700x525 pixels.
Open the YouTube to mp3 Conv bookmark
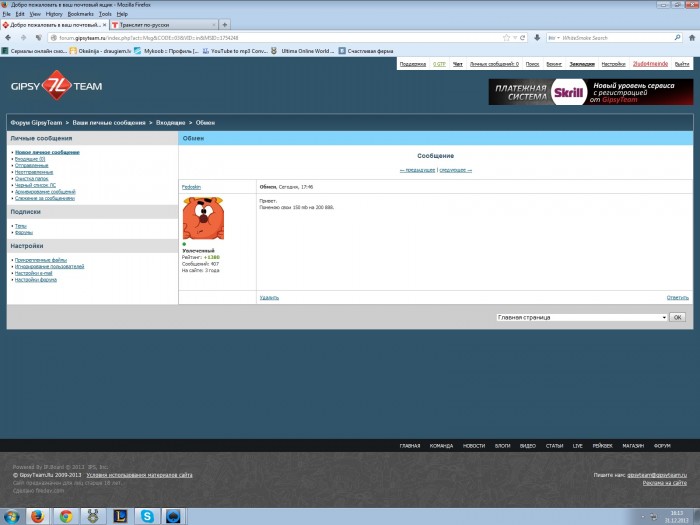click(235, 51)
